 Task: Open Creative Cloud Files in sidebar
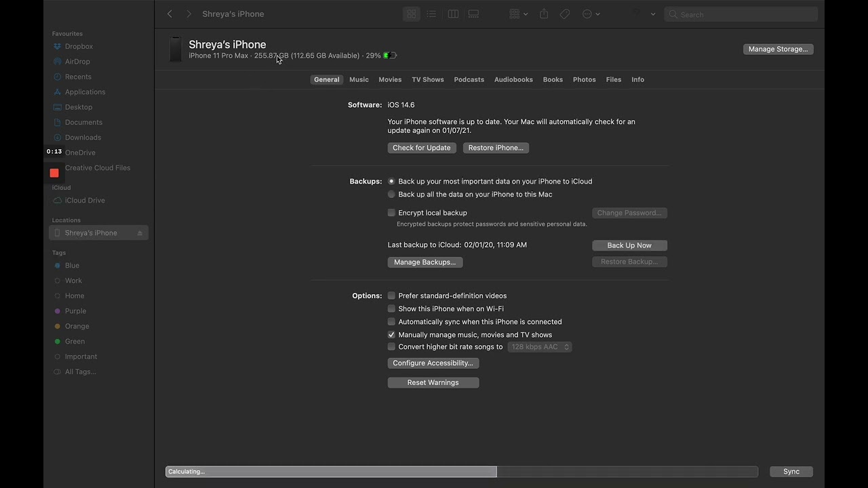pos(98,168)
